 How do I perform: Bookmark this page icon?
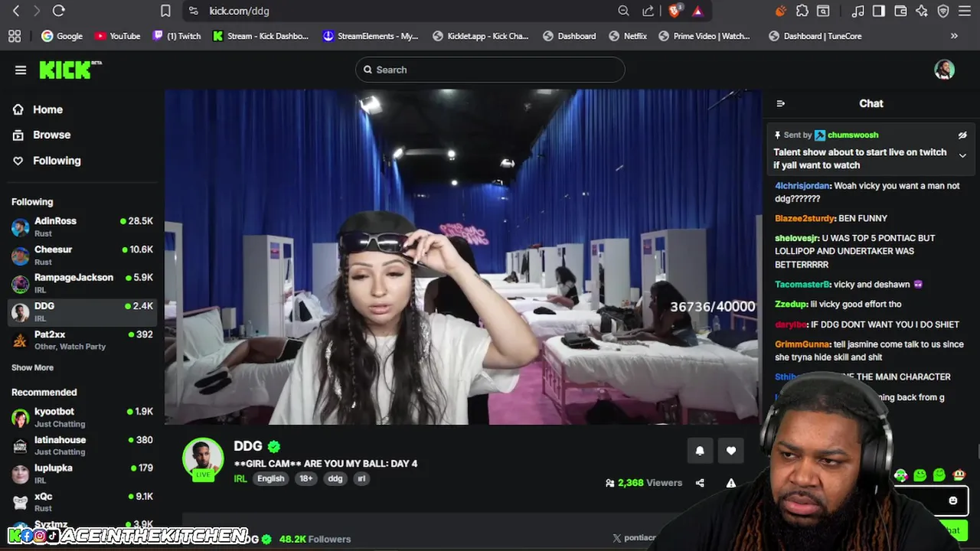point(165,11)
